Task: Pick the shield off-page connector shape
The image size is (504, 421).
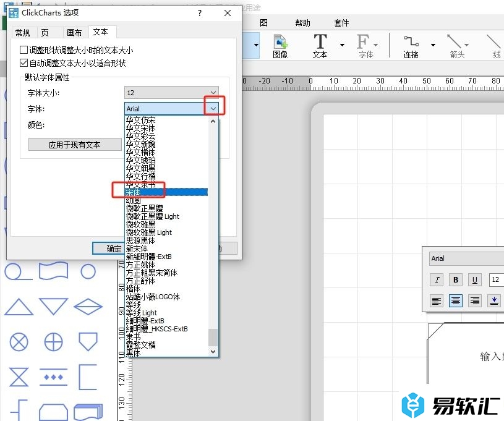Action: 88,342
